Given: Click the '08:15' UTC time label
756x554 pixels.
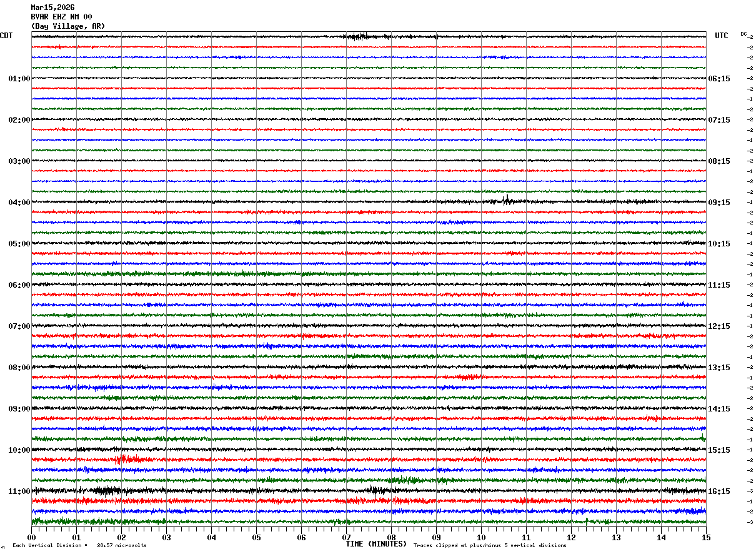Looking at the screenshot, I should 719,161.
